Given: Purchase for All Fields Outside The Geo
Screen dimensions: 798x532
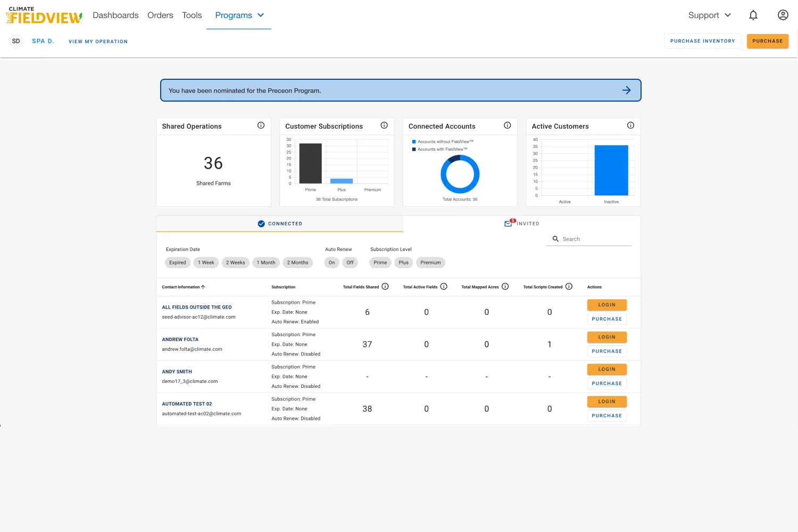Looking at the screenshot, I should click(607, 319).
